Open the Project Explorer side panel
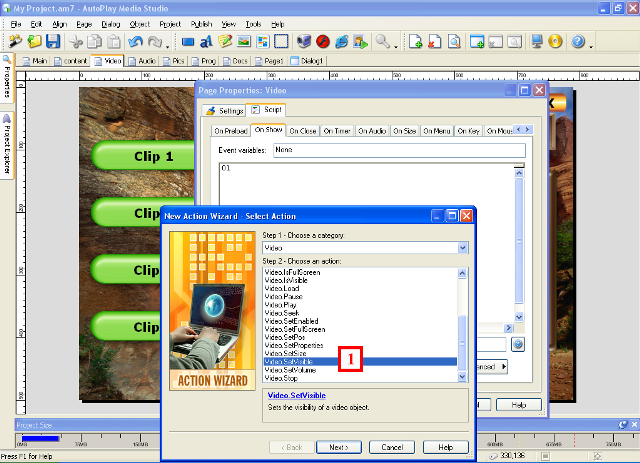 pos(6,143)
